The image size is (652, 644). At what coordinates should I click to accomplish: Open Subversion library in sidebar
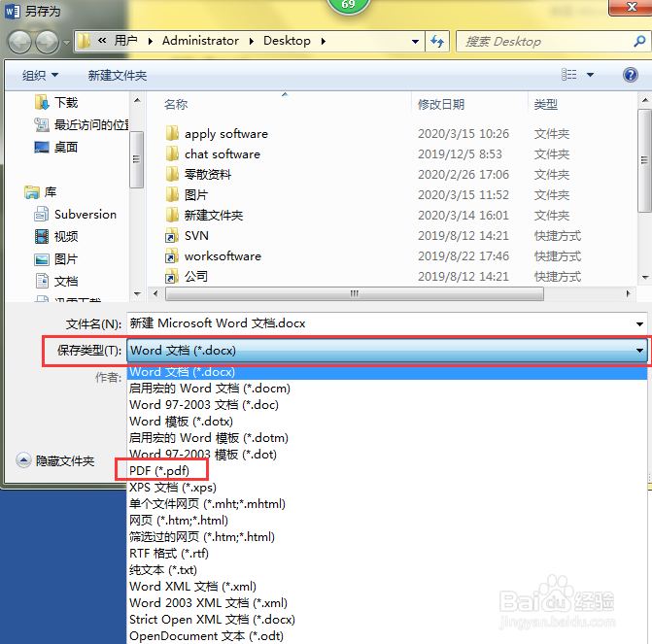75,215
